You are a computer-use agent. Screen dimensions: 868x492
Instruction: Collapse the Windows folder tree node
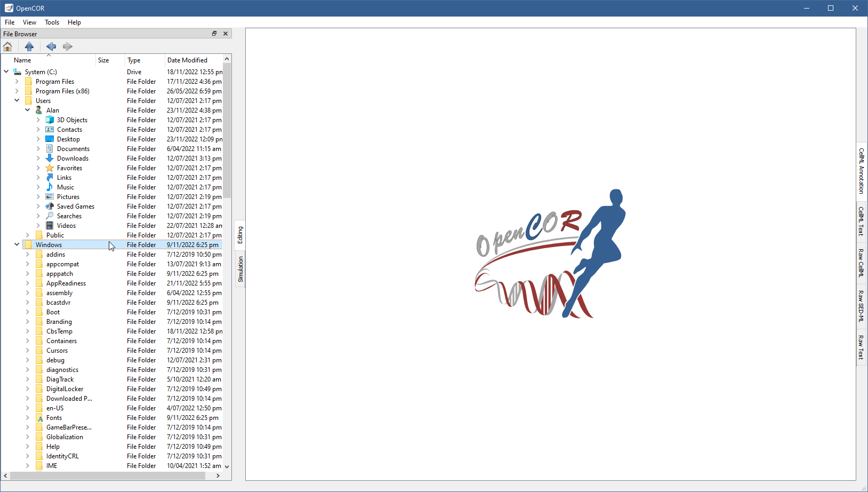pos(17,245)
